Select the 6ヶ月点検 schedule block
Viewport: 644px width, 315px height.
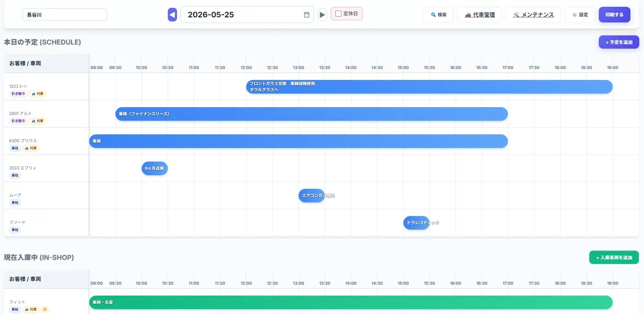[155, 168]
